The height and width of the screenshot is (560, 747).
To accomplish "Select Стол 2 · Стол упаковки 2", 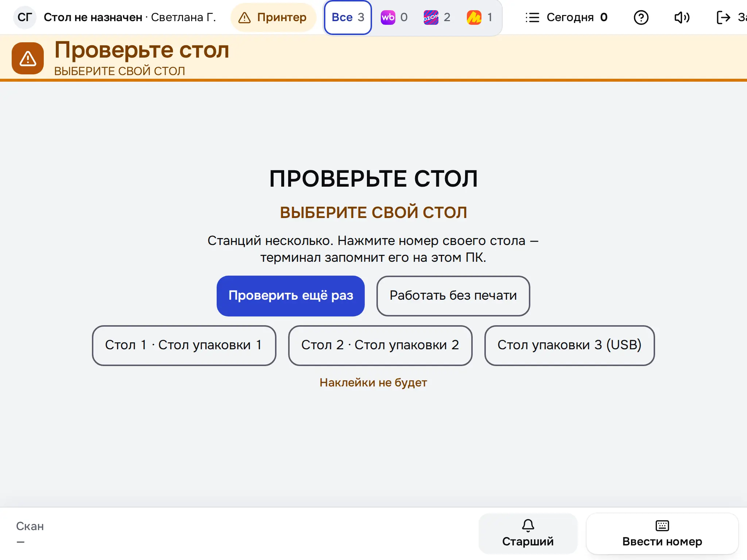I will (380, 345).
